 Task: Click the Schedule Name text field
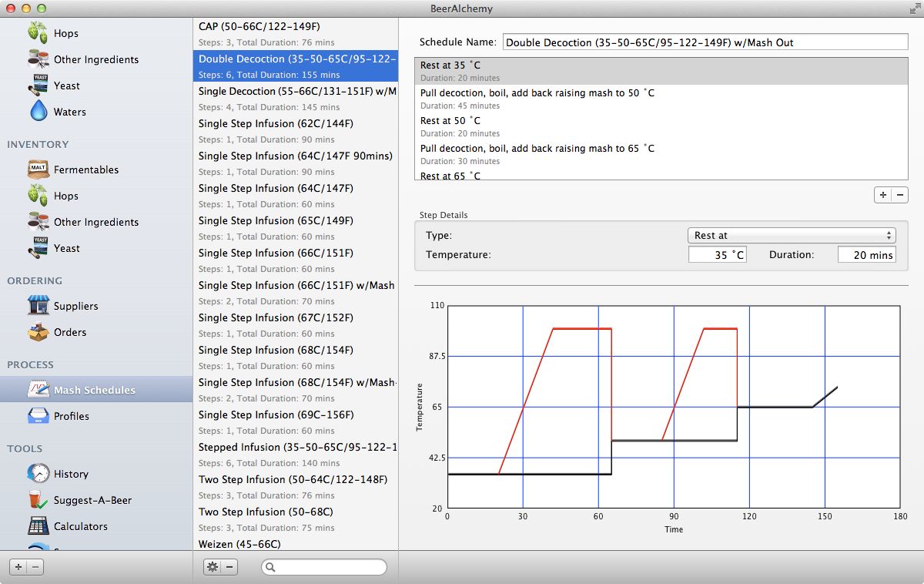tap(705, 42)
